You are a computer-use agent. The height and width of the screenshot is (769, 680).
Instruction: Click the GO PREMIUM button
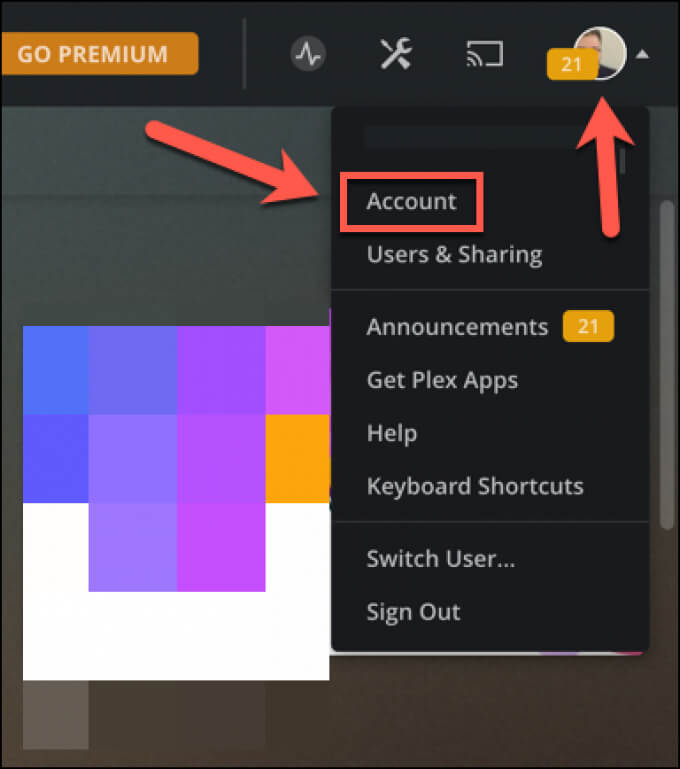click(x=100, y=54)
